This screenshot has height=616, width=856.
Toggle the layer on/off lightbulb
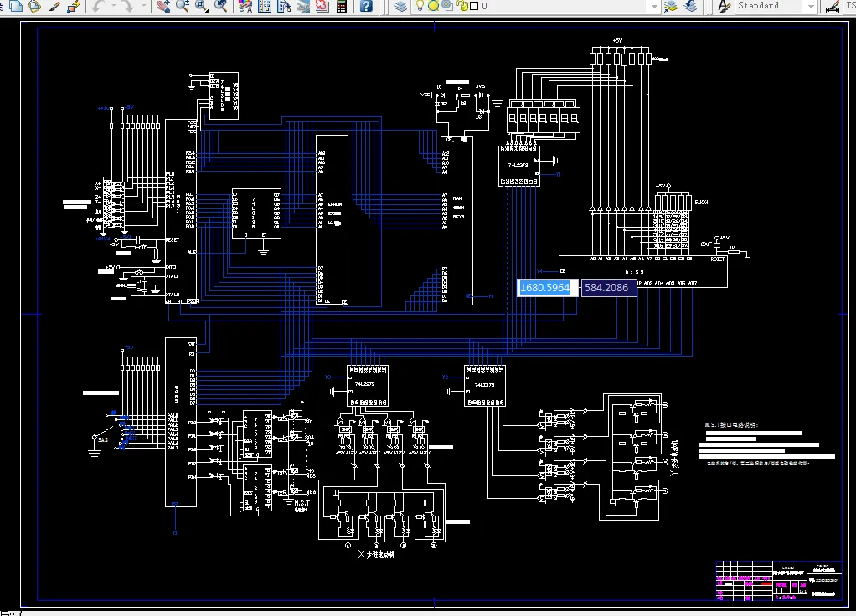420,6
